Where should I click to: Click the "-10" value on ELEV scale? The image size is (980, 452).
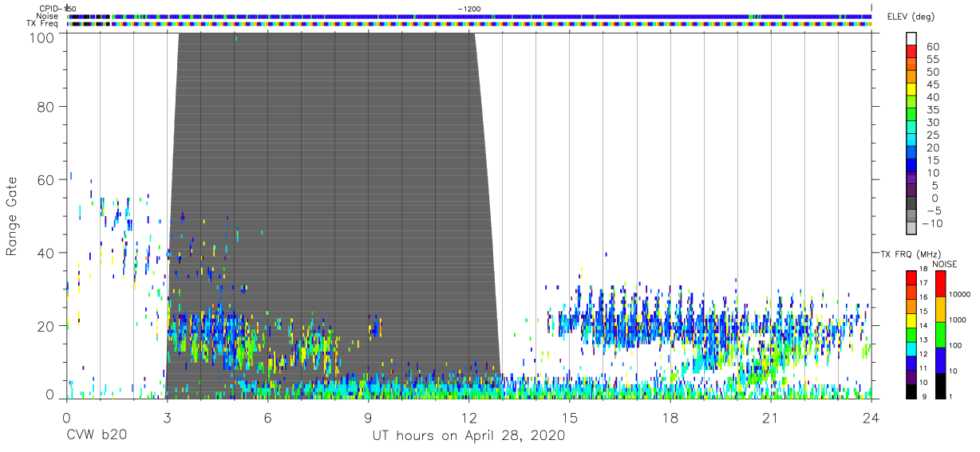[x=932, y=223]
